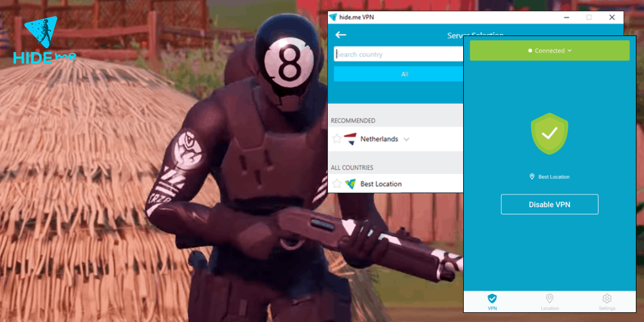Favorite Best Location with its star
Screen dimensions: 644x322
[337, 184]
